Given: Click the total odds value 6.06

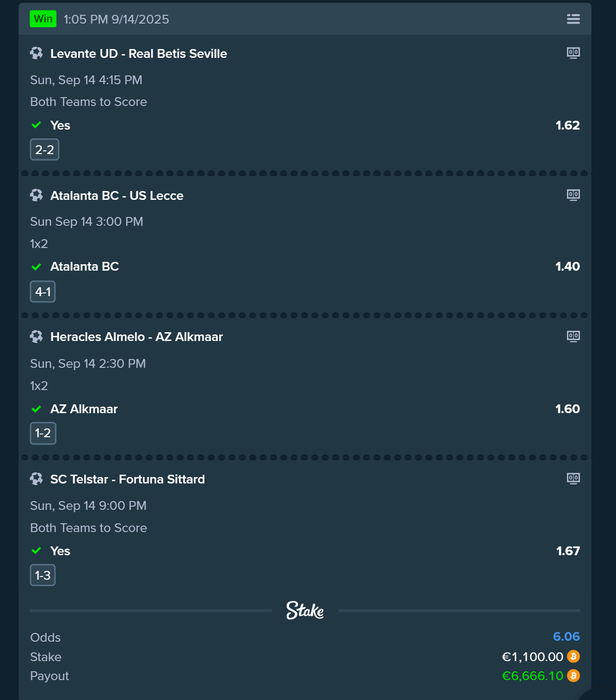Looking at the screenshot, I should 566,637.
